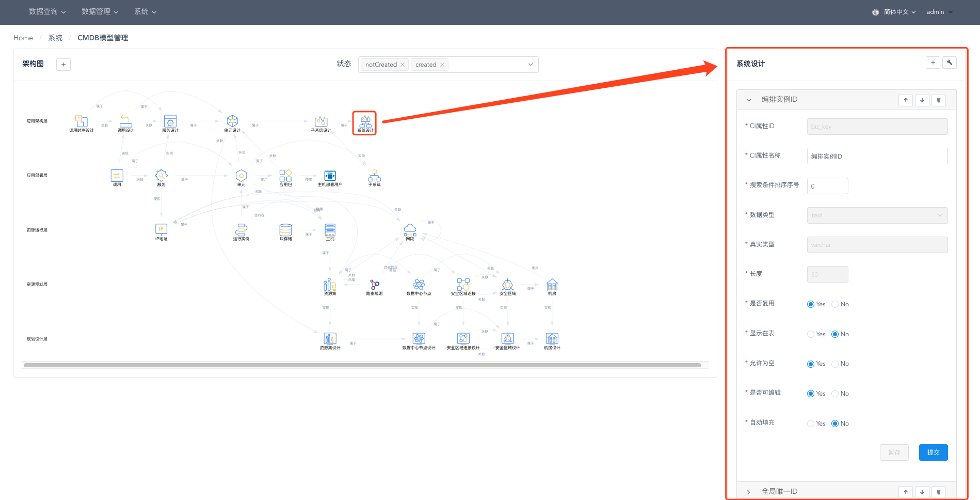Add a new layer with 架构图 plus button
The height and width of the screenshot is (500, 980).
point(63,65)
